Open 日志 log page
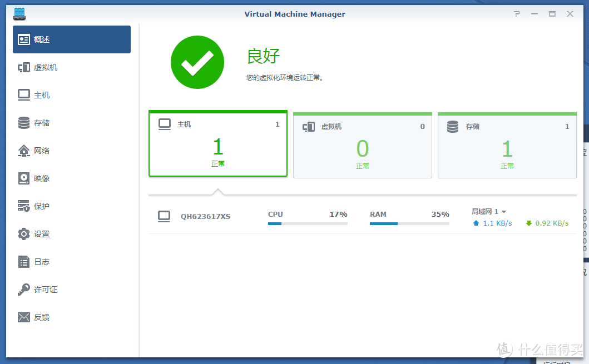This screenshot has height=364, width=589. coord(71,262)
